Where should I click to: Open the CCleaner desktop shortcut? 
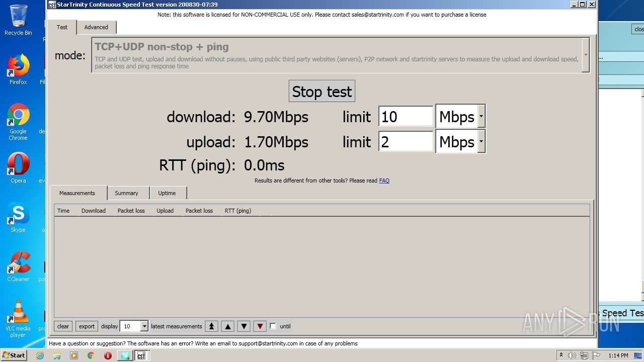(18, 266)
